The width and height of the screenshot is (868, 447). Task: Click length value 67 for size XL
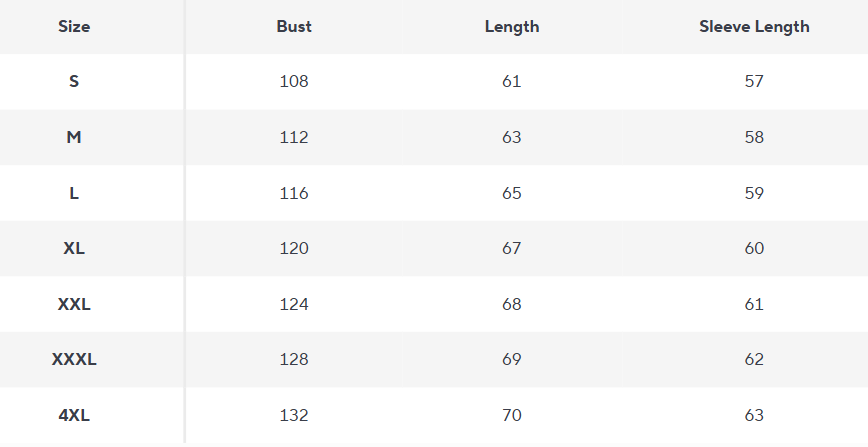point(512,248)
